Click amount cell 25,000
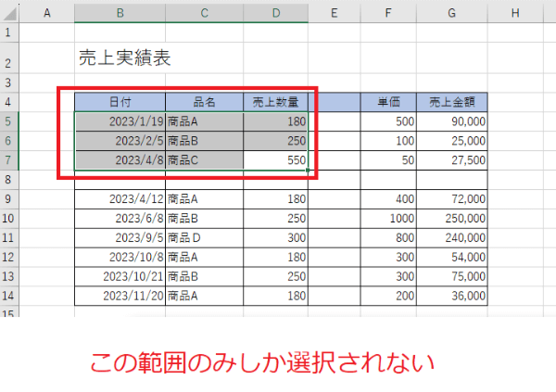Image resolution: width=556 pixels, height=392 pixels. tap(452, 141)
